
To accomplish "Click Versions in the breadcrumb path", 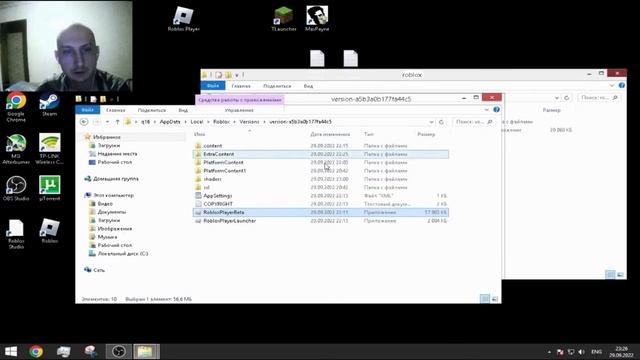I will tap(249, 122).
